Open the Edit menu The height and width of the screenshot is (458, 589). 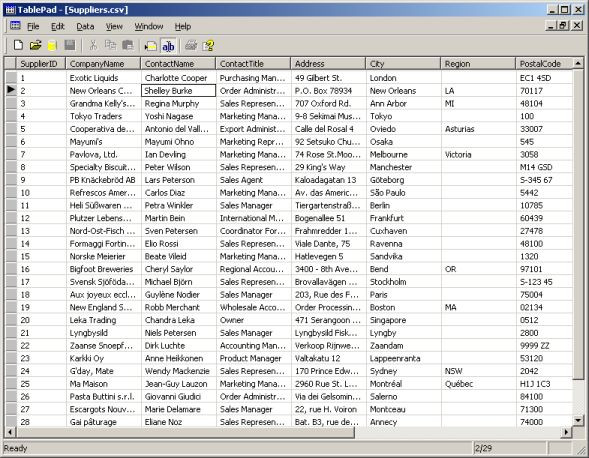pos(58,26)
